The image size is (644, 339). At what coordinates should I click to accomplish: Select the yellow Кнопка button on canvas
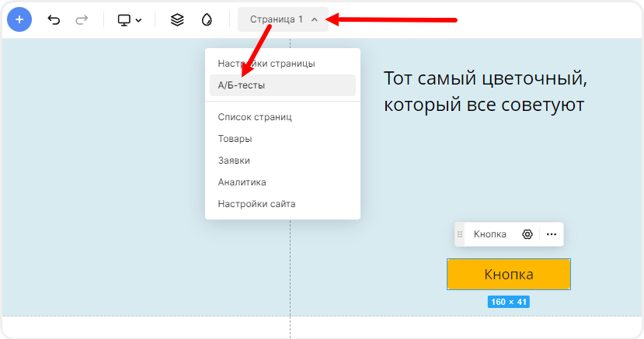point(509,274)
